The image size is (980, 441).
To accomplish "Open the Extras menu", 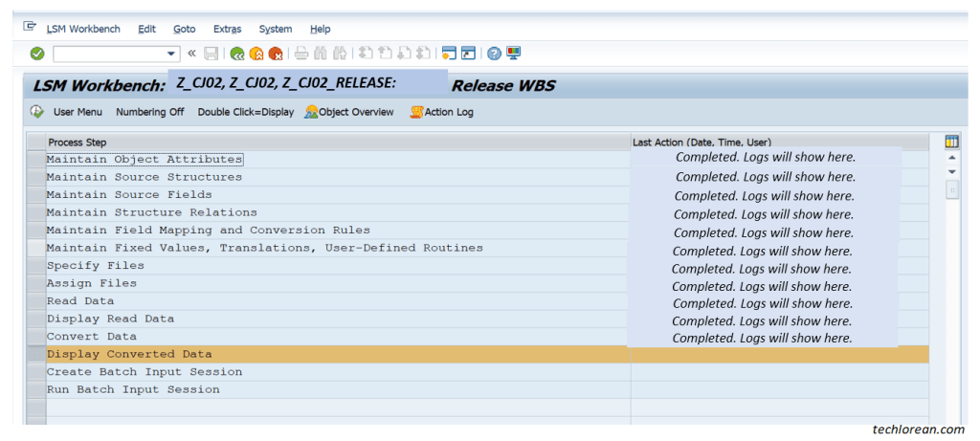I will [x=228, y=30].
